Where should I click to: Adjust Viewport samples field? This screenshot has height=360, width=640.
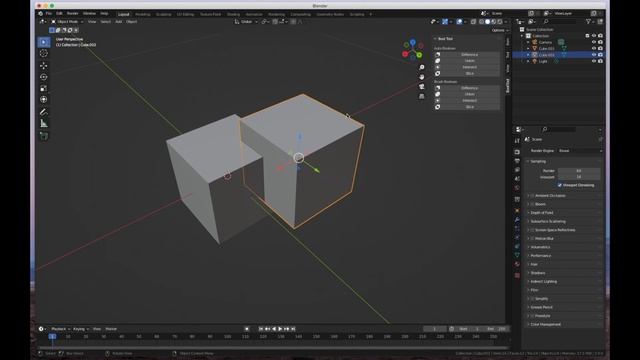click(579, 177)
